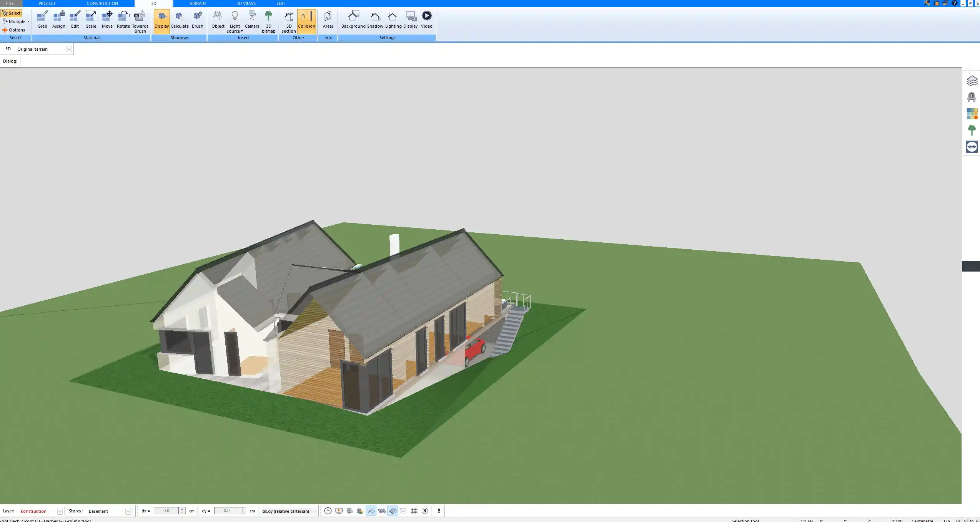Screen dimensions: 980x522
Task: Open the Edit material tool
Action: [x=75, y=20]
